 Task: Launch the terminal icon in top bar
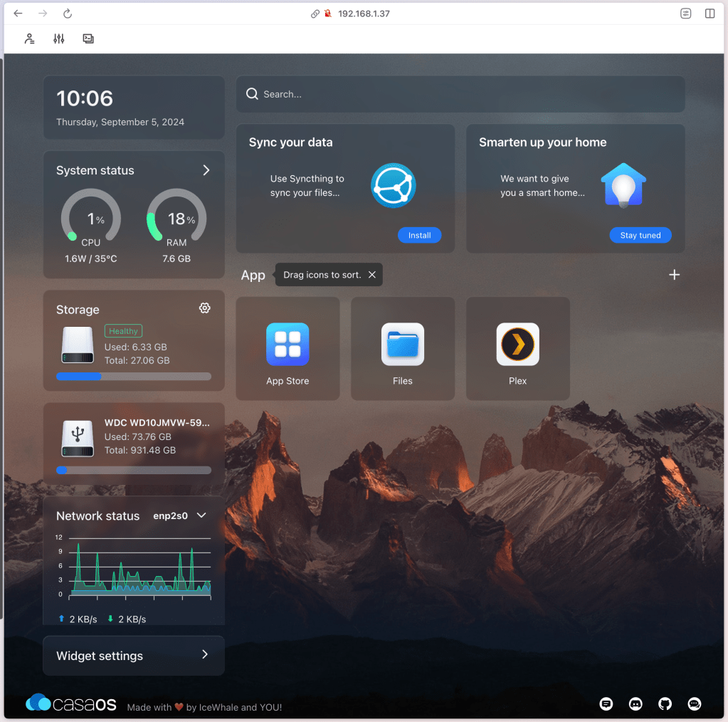click(x=88, y=38)
